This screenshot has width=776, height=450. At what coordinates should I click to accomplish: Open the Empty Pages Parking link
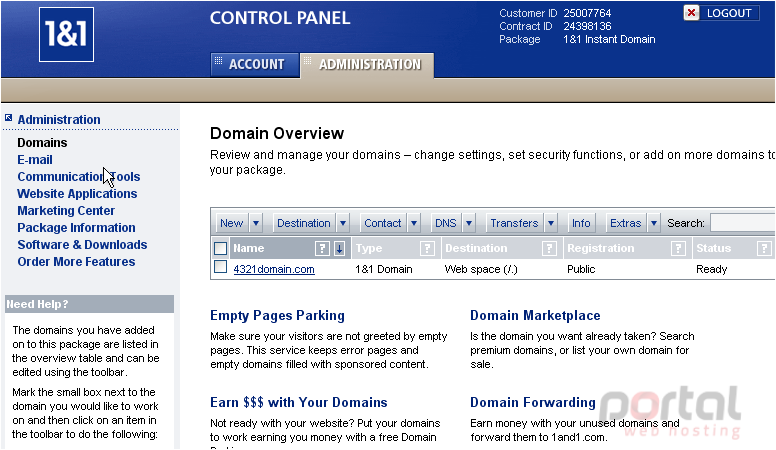tap(277, 315)
